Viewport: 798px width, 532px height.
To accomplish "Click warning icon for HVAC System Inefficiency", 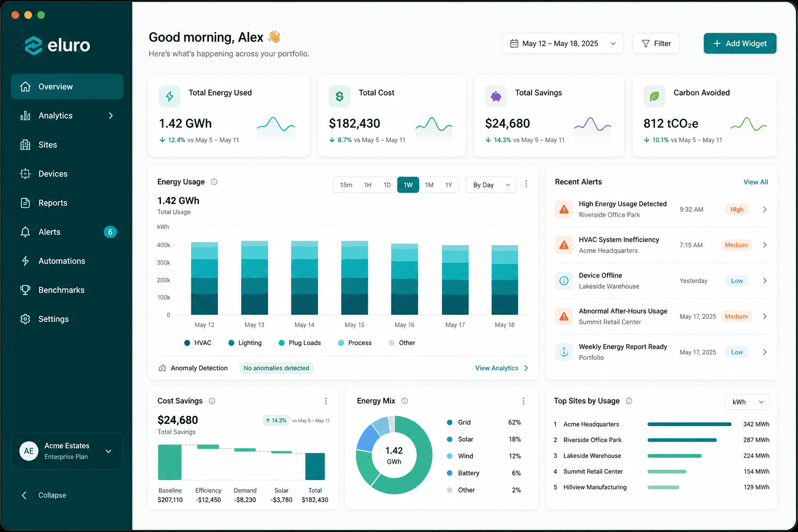I will pos(564,245).
